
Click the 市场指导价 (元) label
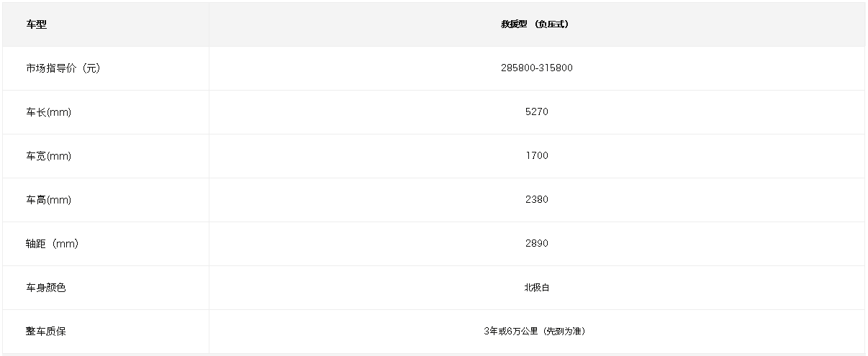(63, 68)
